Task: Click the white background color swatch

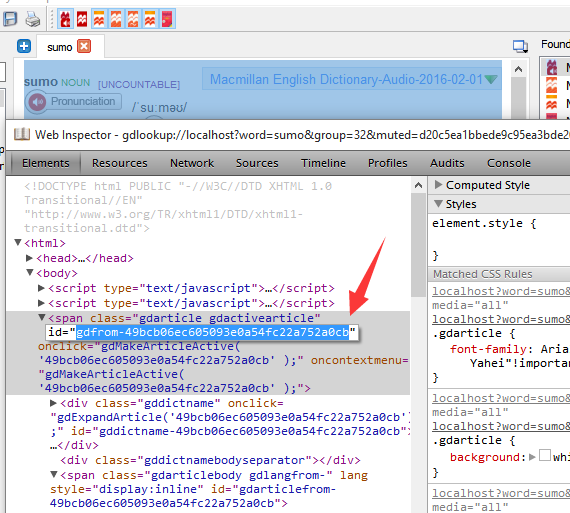Action: [x=545, y=455]
